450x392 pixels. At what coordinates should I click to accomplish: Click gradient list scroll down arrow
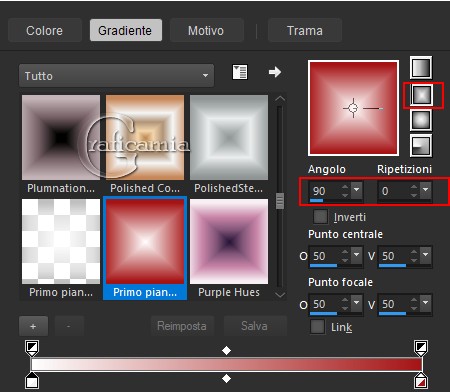(x=280, y=295)
